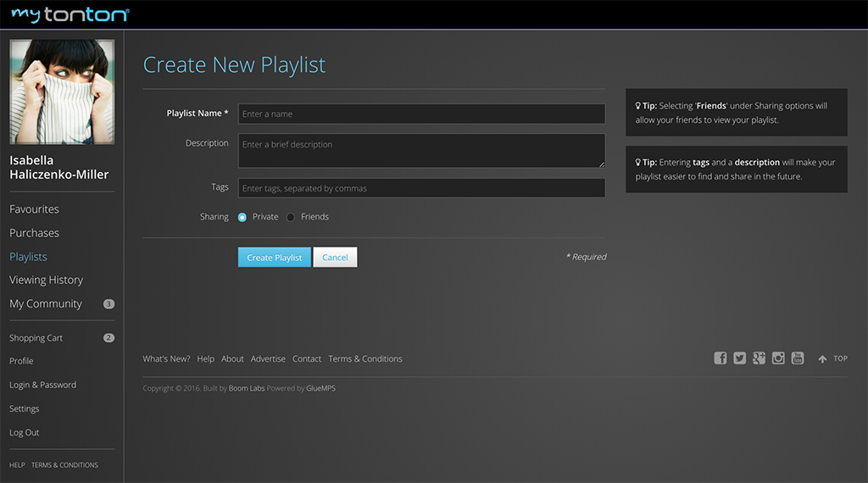
Task: Open the Instagram footer icon
Action: coord(778,358)
